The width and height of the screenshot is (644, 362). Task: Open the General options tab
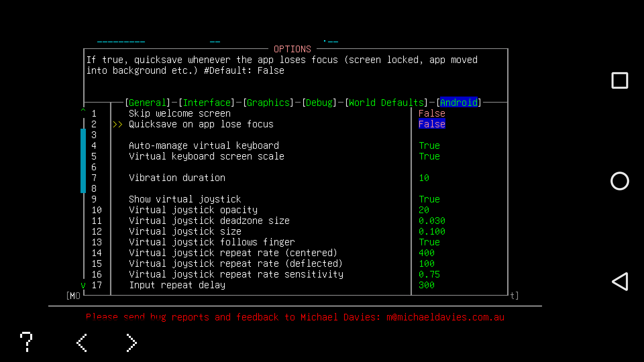[147, 103]
